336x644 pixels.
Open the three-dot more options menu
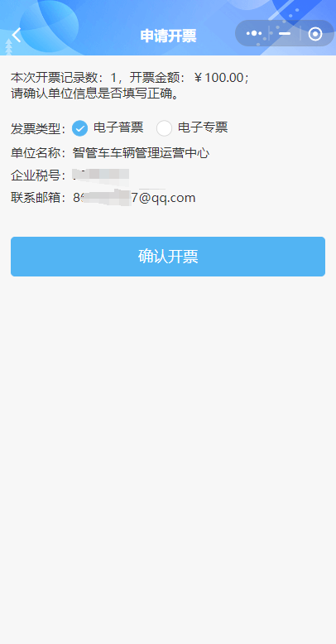click(254, 33)
